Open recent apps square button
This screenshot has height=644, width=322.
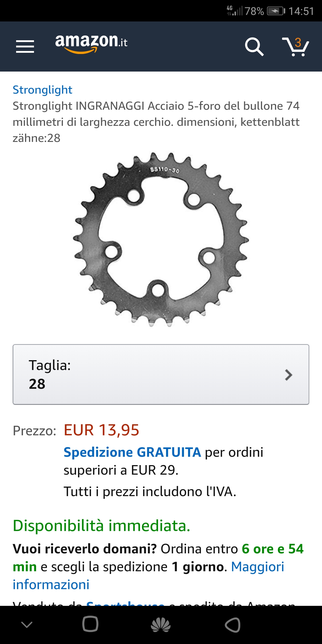(x=90, y=624)
